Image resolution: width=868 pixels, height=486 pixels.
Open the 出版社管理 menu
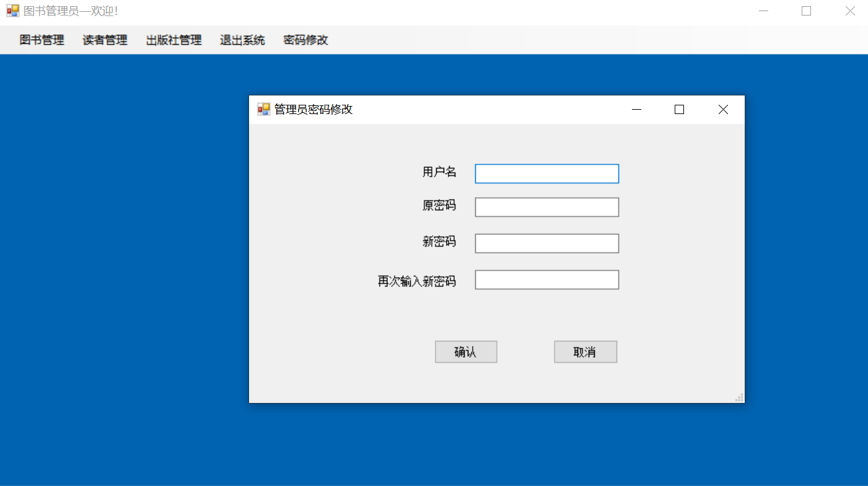173,40
